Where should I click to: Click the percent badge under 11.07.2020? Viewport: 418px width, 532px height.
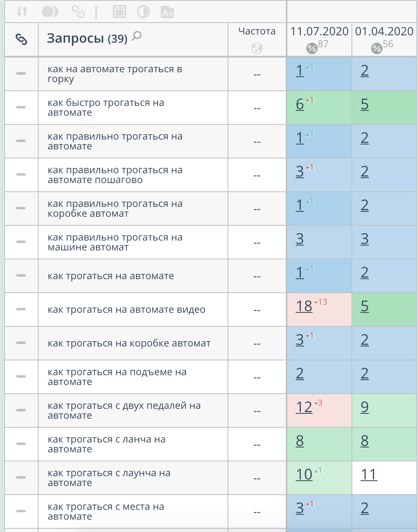pos(312,48)
